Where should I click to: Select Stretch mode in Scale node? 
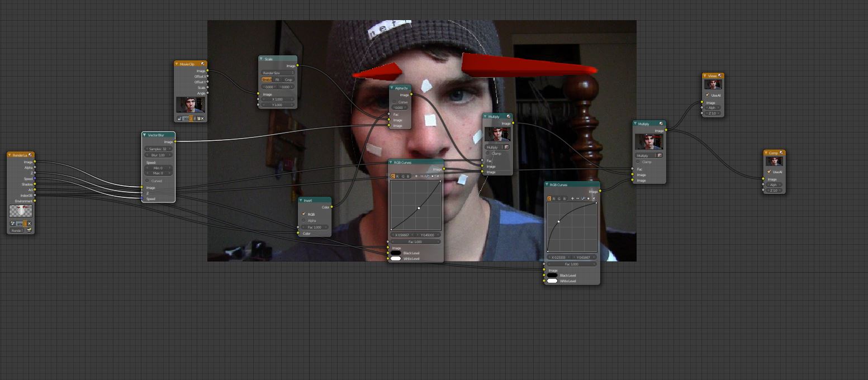[x=267, y=79]
